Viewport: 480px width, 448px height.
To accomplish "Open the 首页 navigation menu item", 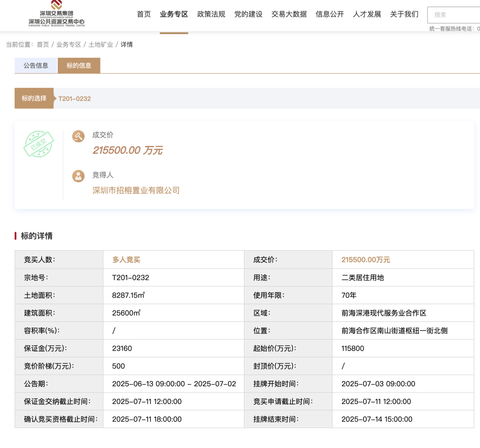I will point(144,14).
